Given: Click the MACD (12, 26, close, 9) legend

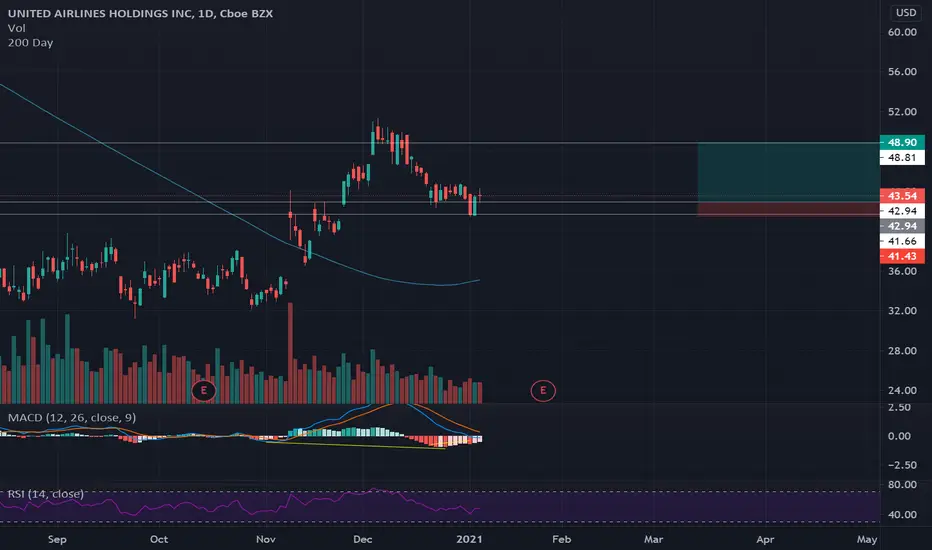Looking at the screenshot, I should click(71, 417).
